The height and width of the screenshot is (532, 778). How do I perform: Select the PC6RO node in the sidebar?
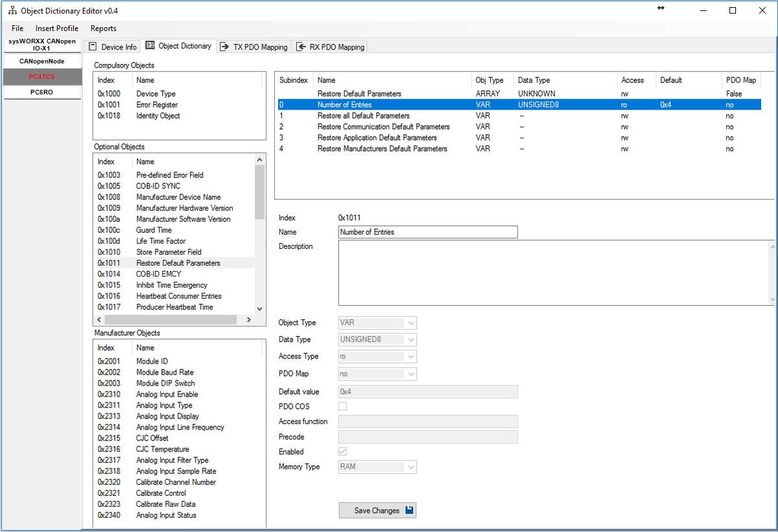pos(41,91)
